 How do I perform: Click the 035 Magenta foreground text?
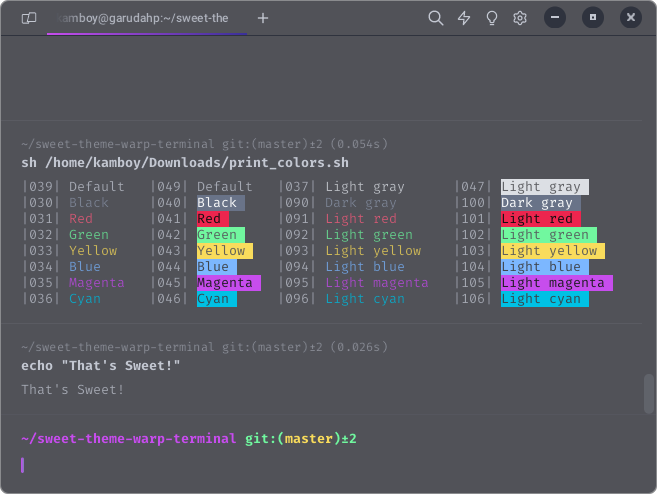(97, 283)
